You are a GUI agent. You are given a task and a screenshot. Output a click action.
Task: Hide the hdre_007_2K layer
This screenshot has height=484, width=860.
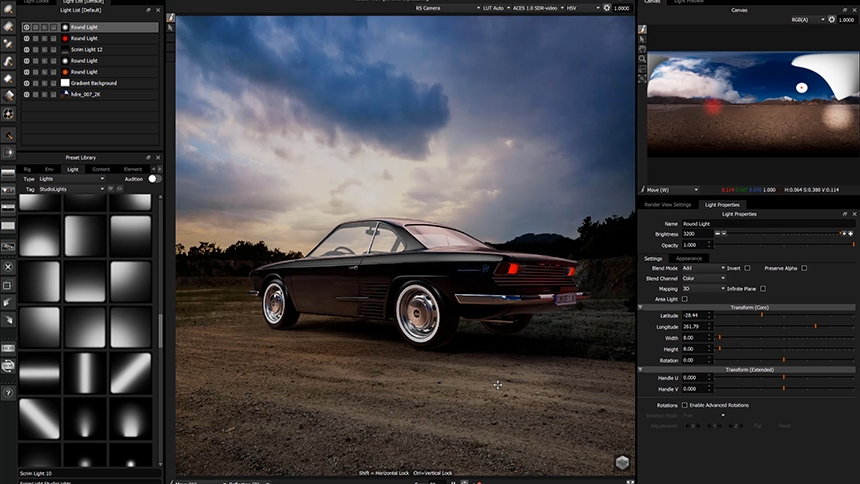(26, 94)
